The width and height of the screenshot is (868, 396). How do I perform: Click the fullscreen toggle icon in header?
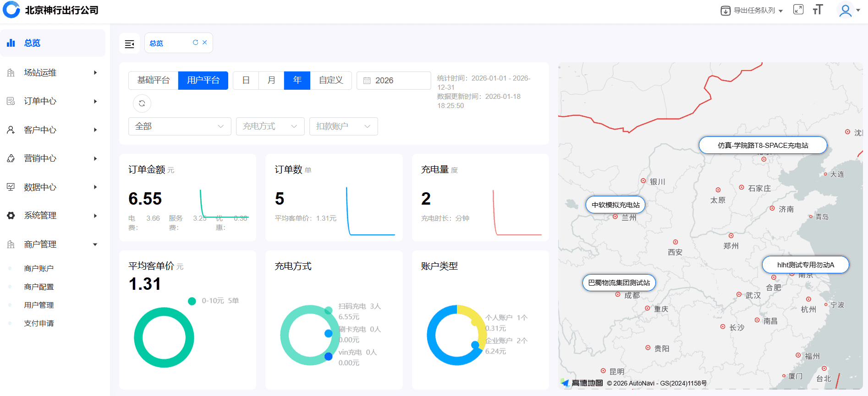tap(798, 10)
